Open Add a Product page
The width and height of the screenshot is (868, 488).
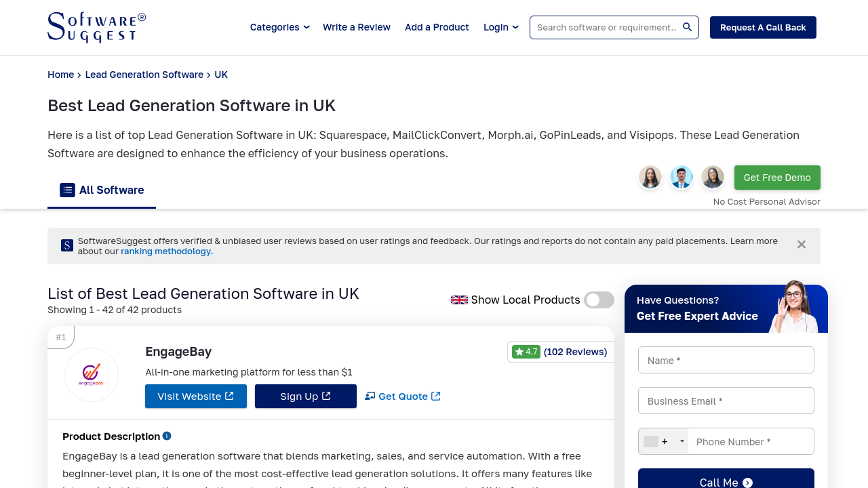tap(437, 27)
